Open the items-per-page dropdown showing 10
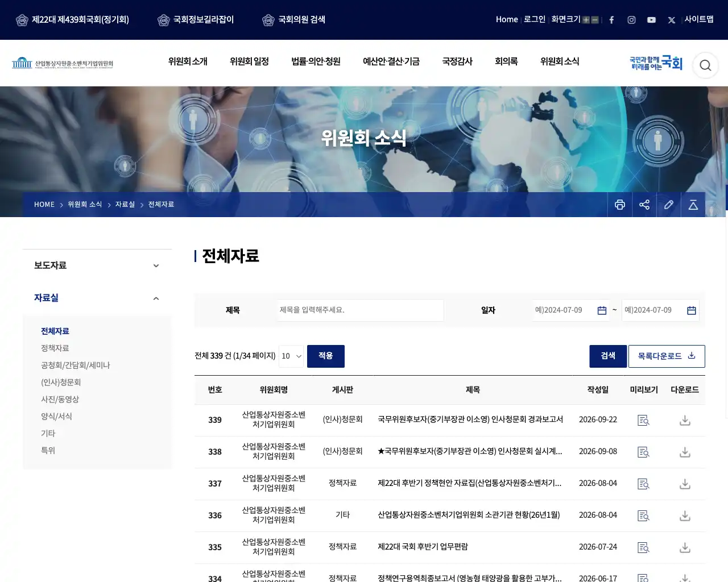 point(291,356)
